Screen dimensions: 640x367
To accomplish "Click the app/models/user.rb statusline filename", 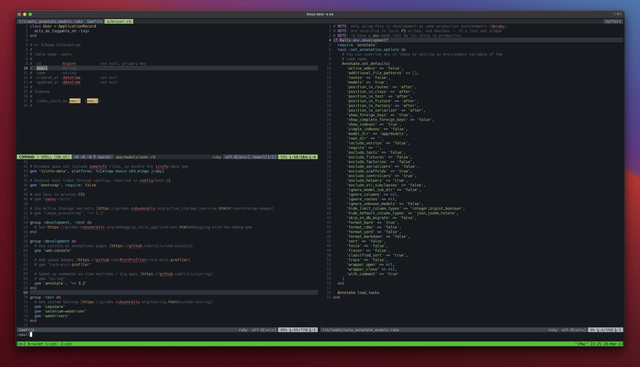I will (135, 157).
